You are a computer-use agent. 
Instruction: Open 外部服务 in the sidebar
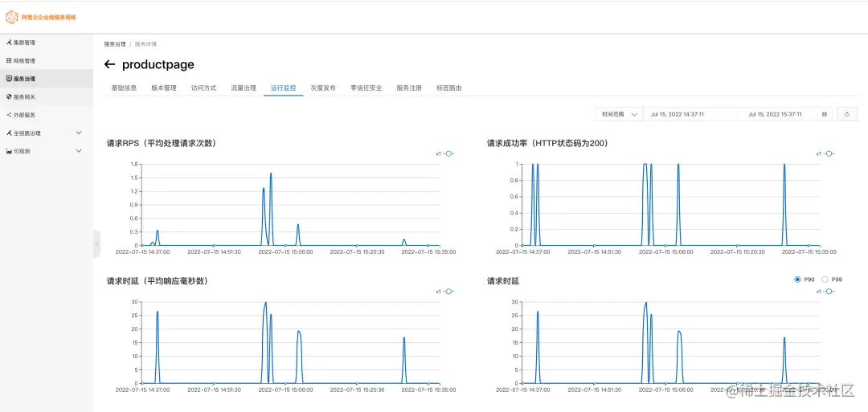click(47, 115)
